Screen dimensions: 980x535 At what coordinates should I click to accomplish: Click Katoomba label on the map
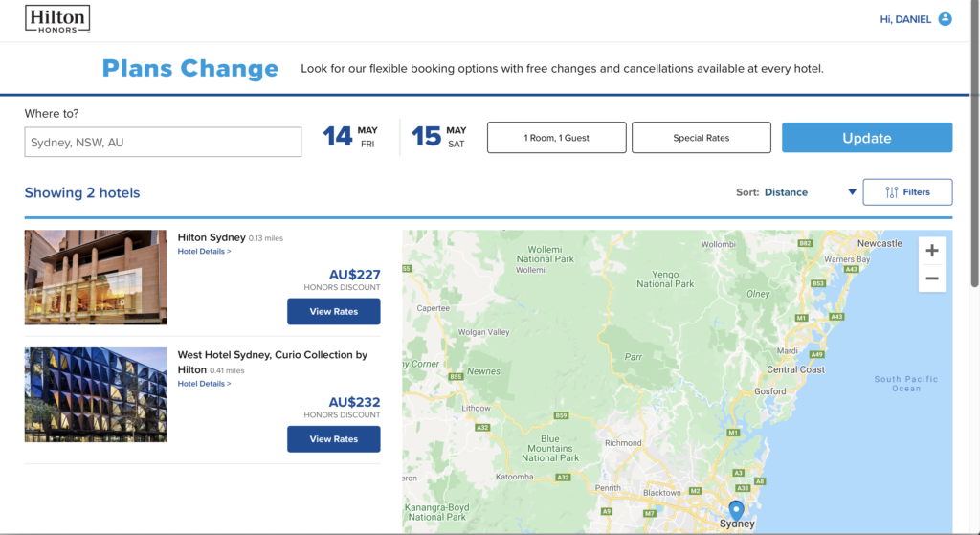coord(514,477)
